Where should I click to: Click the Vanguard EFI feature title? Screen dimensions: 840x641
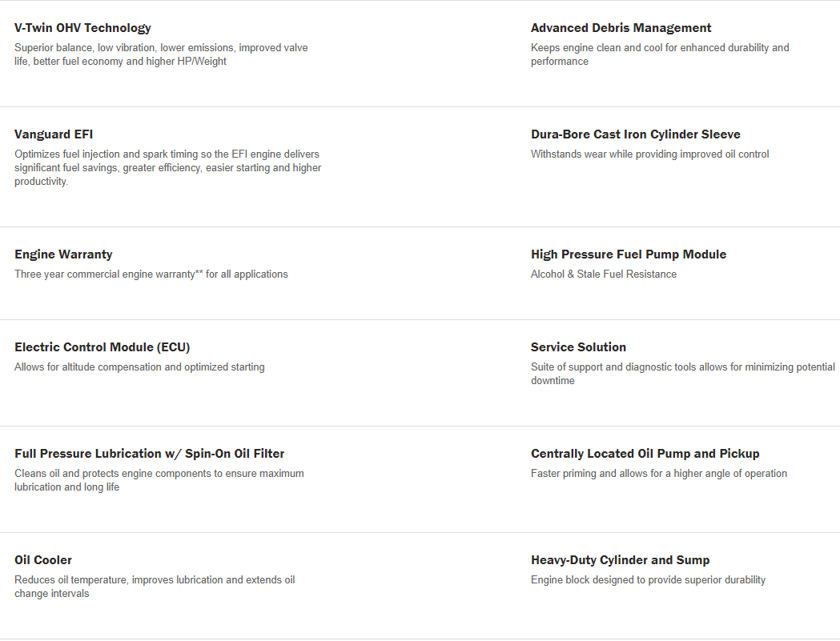point(54,134)
